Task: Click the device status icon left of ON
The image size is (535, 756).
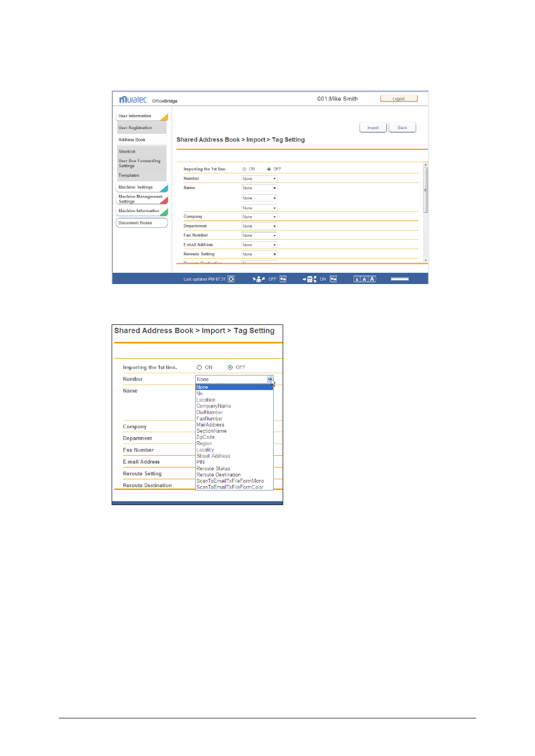Action: [310, 279]
